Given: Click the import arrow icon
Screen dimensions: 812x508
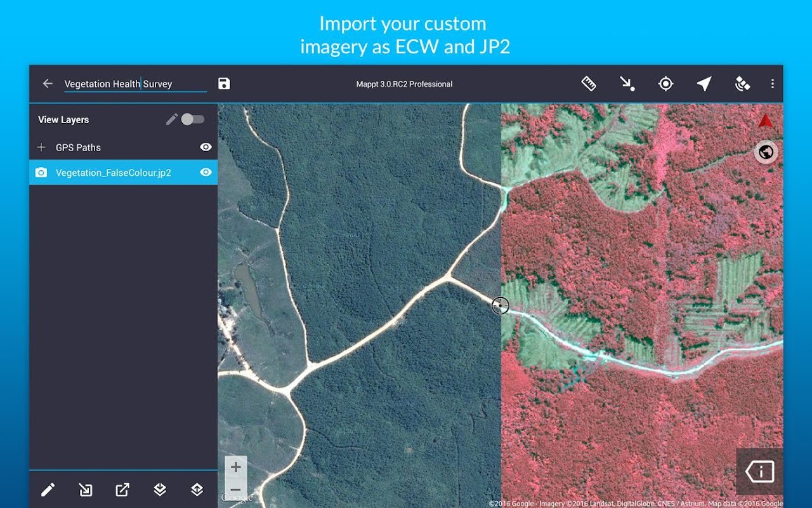Looking at the screenshot, I should 85,490.
